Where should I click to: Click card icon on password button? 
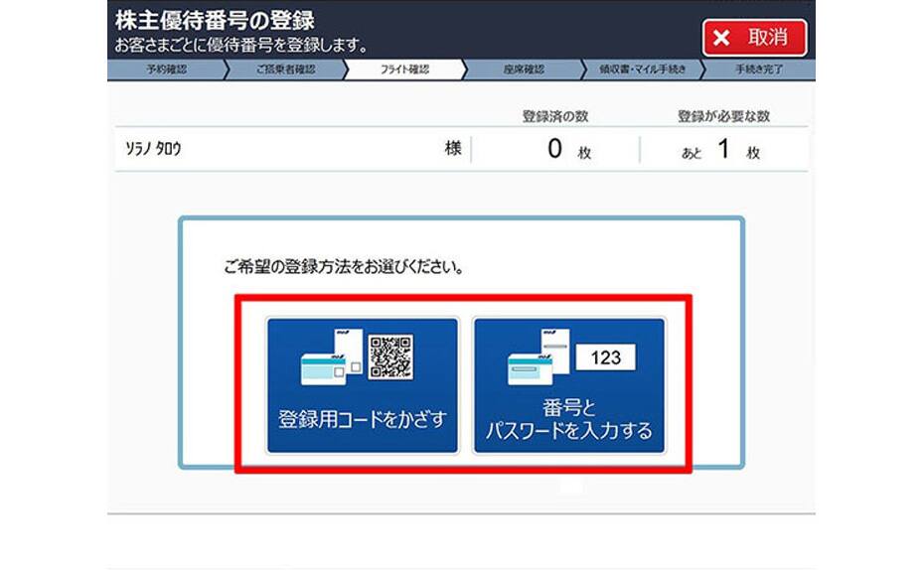pos(539,357)
